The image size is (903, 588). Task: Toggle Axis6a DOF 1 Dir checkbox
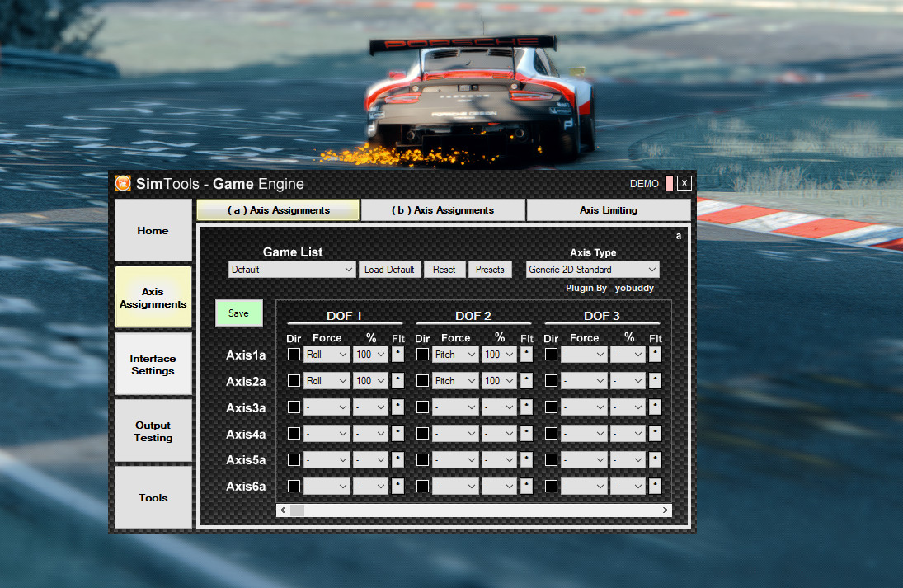pyautogui.click(x=294, y=486)
